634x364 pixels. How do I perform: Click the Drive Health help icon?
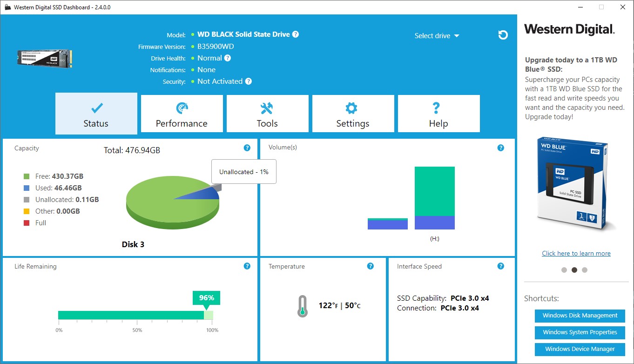point(227,58)
